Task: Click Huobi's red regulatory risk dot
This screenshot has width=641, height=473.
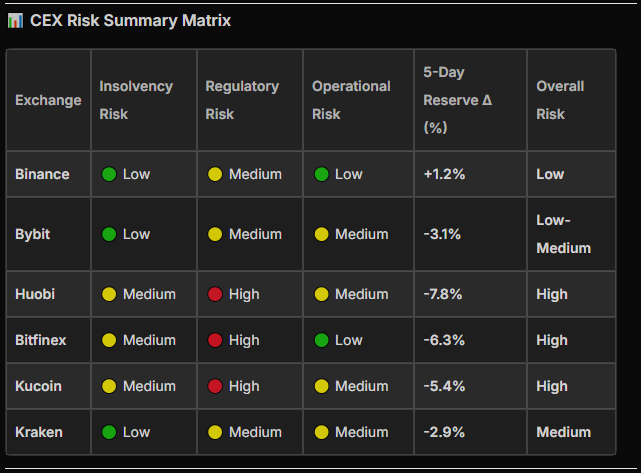Action: pos(215,294)
